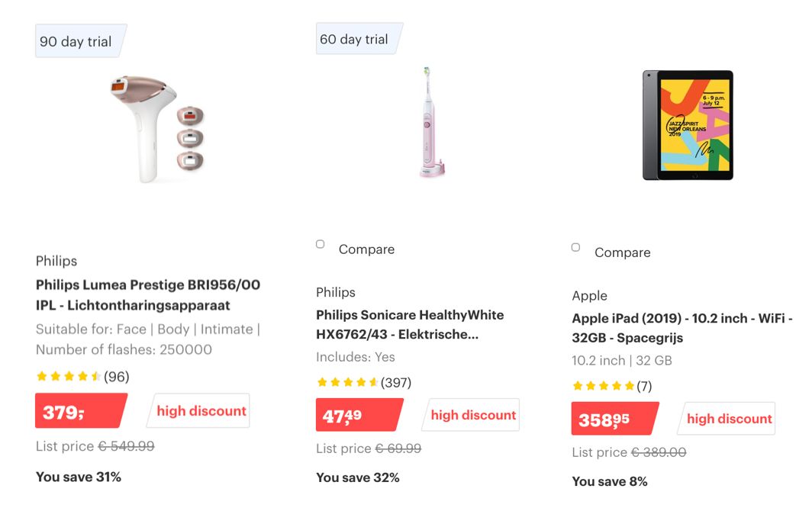Click the Philips brand name above the Lumea

(x=56, y=261)
